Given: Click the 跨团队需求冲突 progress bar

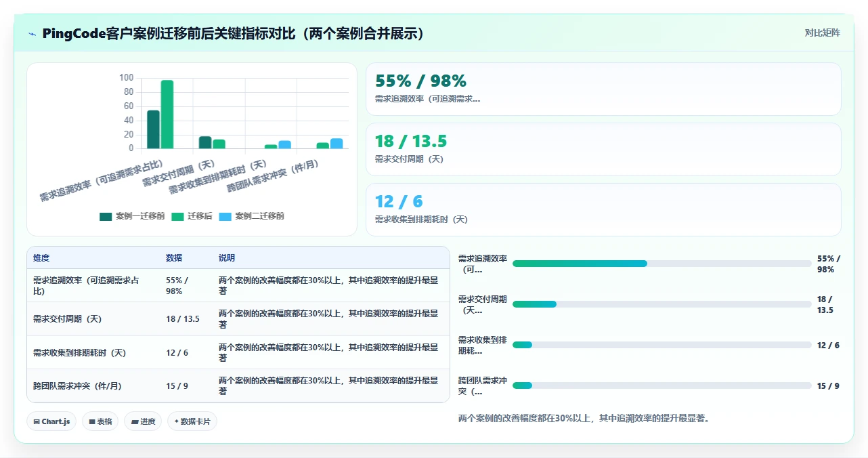Looking at the screenshot, I should [661, 386].
